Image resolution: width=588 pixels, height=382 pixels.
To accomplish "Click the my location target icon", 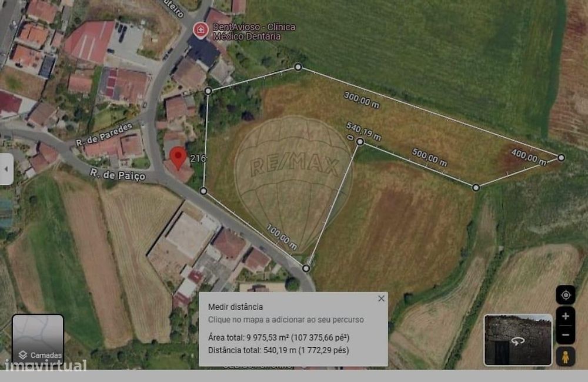I will [x=566, y=295].
